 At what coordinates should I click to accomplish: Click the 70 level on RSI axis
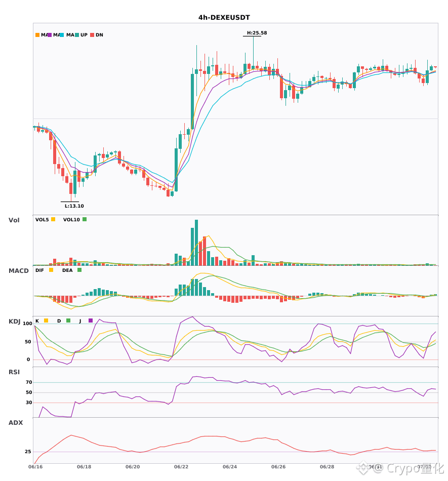point(29,382)
